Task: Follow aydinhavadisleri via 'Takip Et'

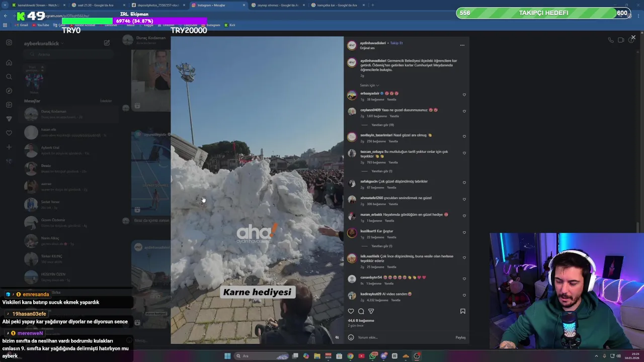Action: [x=396, y=43]
